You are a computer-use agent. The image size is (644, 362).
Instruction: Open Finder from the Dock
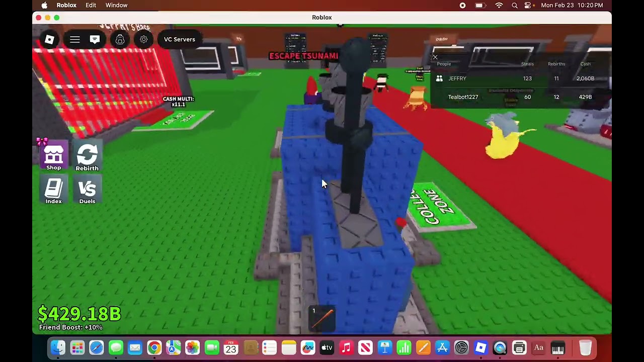tap(58, 347)
